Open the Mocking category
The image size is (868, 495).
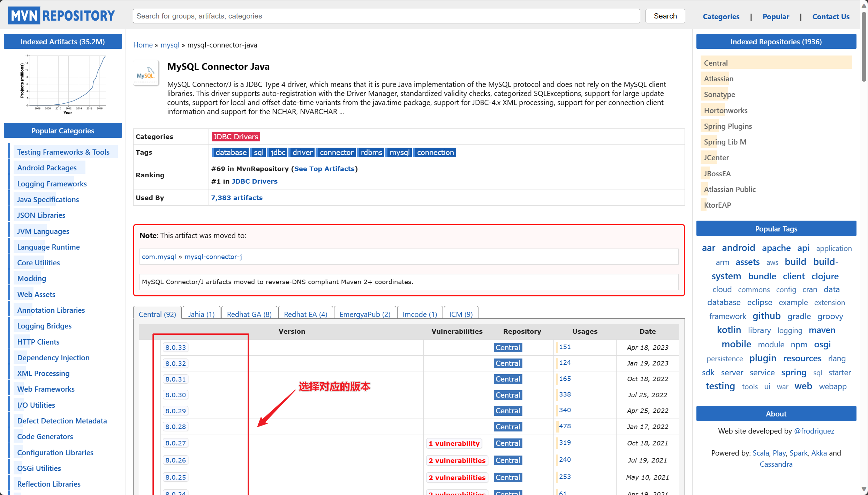(31, 278)
